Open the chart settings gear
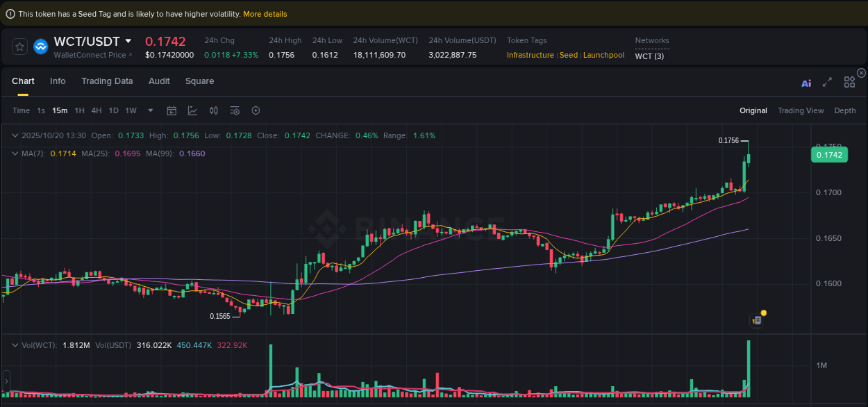The image size is (868, 407). (255, 110)
